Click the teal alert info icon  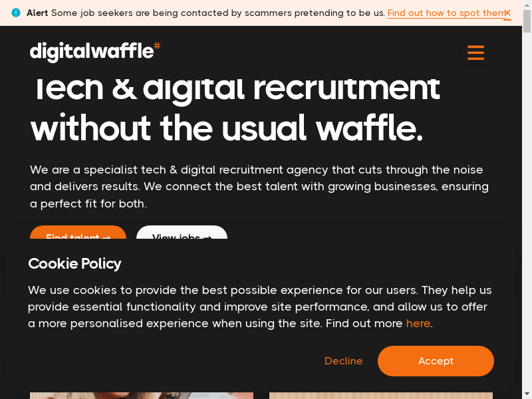17,13
